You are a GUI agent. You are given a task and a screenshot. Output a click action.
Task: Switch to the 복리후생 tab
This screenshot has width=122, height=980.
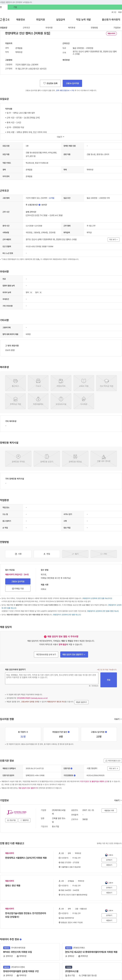(71, 28)
